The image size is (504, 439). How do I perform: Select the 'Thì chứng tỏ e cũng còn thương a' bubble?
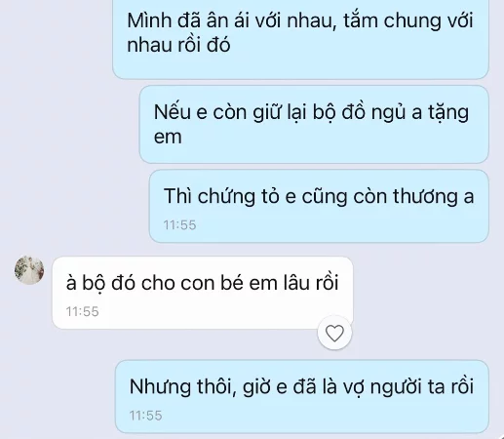tap(319, 206)
